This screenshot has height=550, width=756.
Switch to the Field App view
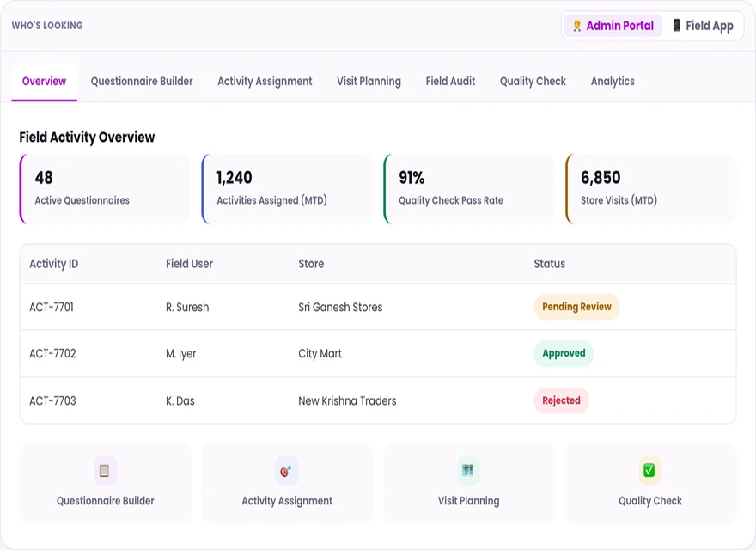point(703,26)
